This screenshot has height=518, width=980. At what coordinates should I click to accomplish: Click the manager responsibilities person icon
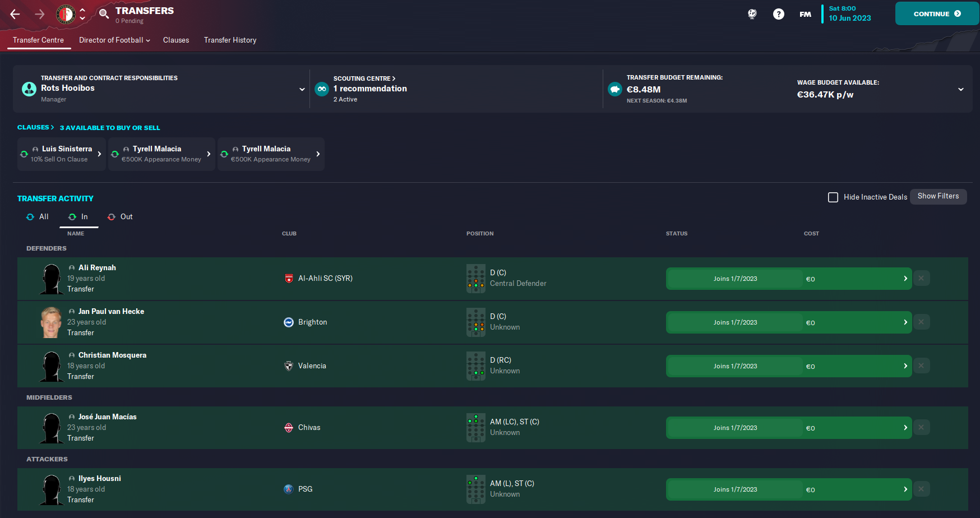pos(29,89)
